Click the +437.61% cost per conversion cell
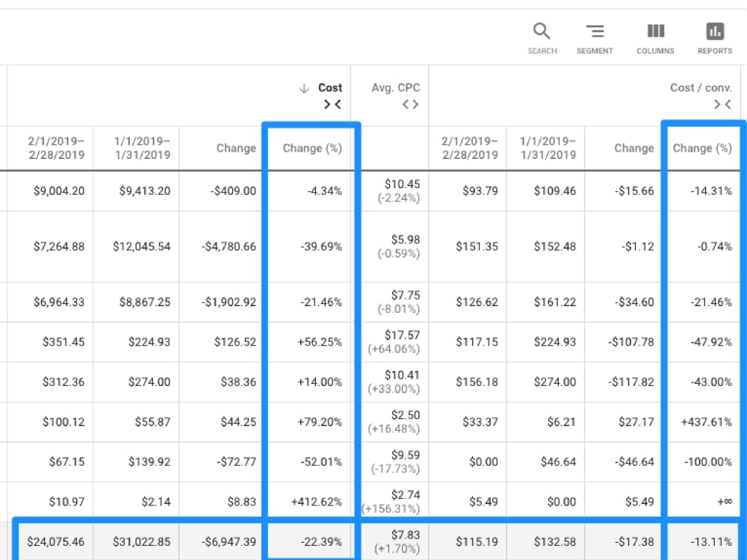 (707, 422)
